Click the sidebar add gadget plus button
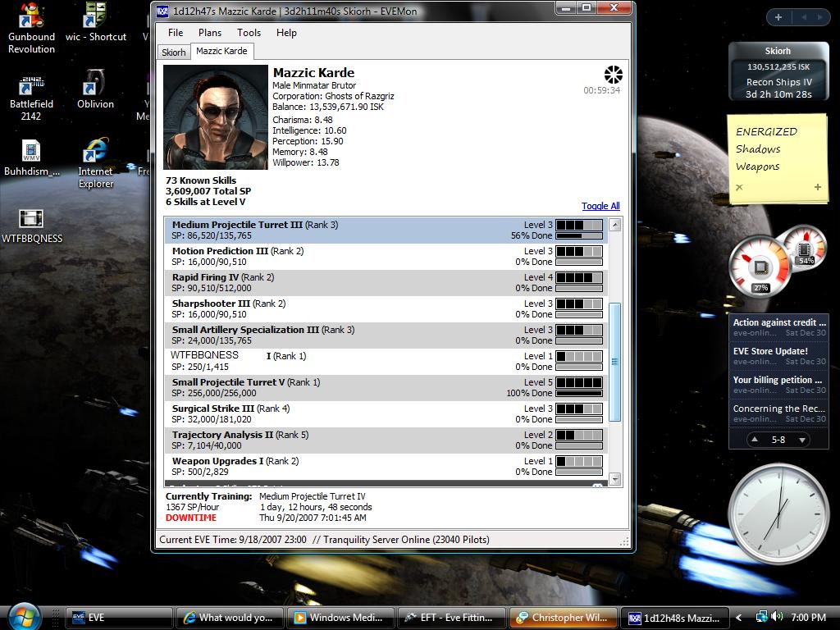Image resolution: width=840 pixels, height=630 pixels. coord(778,17)
